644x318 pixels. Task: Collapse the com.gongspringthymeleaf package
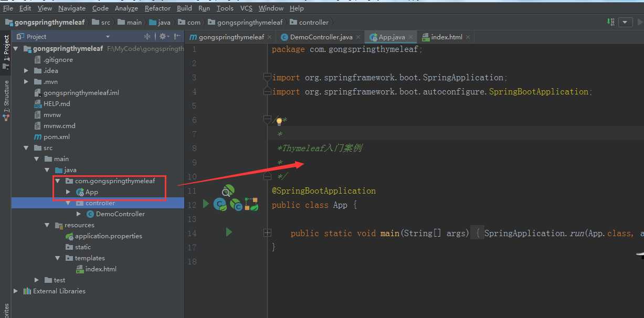pyautogui.click(x=58, y=181)
